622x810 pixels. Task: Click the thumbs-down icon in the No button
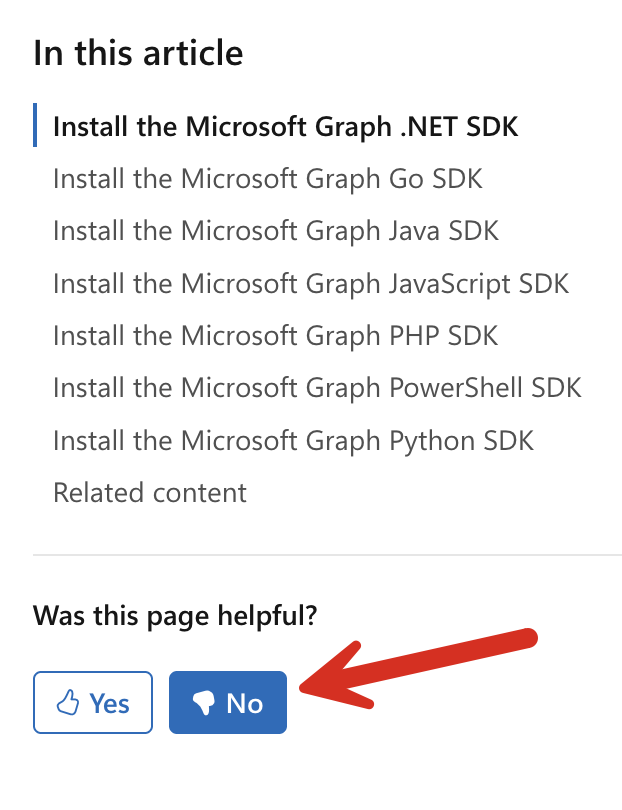tap(205, 704)
